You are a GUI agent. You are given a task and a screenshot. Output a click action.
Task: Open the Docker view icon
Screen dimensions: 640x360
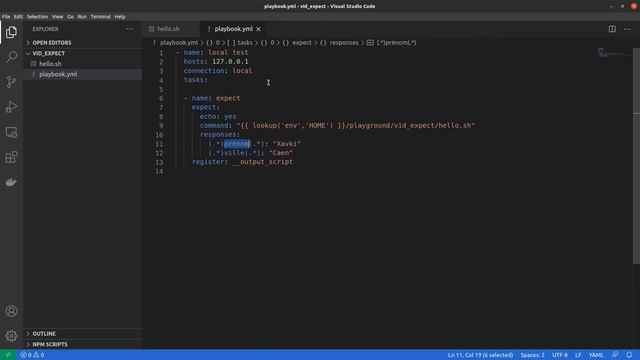(11, 182)
